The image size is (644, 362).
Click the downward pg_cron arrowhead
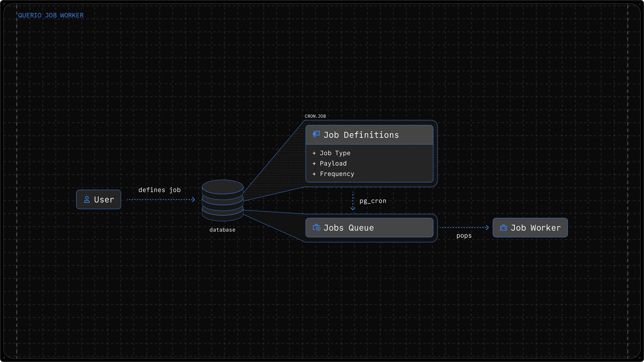(353, 208)
